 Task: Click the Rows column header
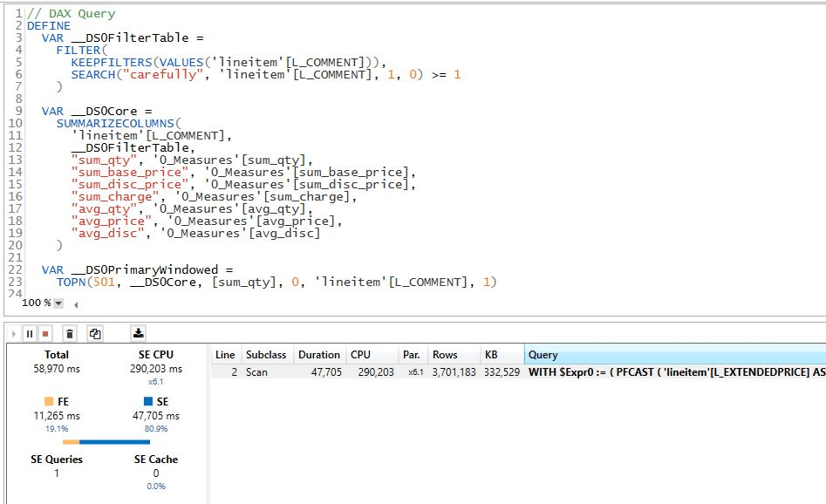(x=445, y=355)
